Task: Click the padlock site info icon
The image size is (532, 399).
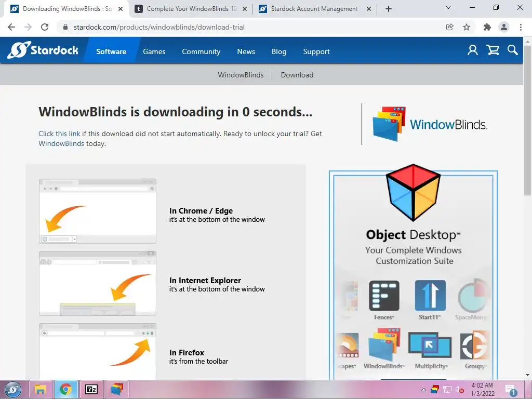Action: [x=65, y=27]
